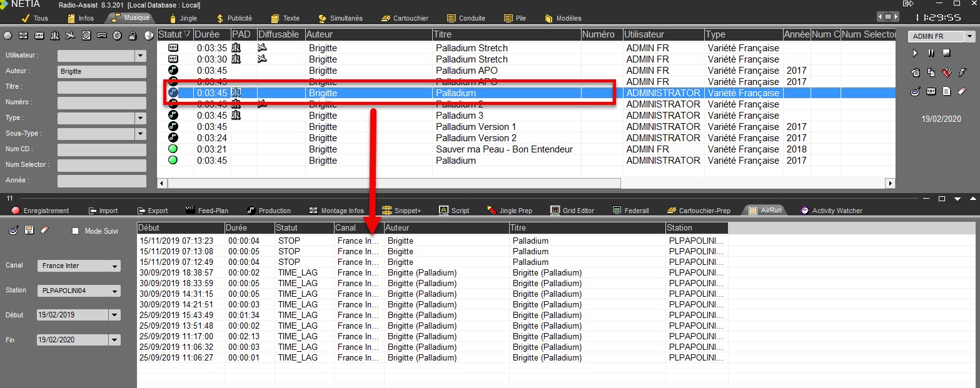Enable the Mode Suivi checkbox
The height and width of the screenshot is (388, 980).
[x=76, y=231]
